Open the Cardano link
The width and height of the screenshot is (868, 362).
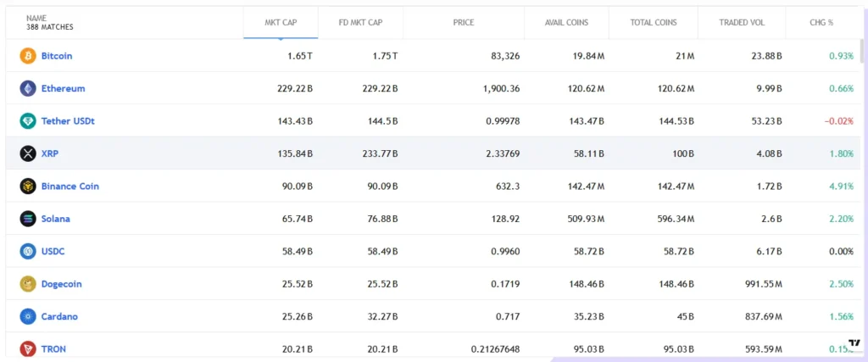(60, 316)
